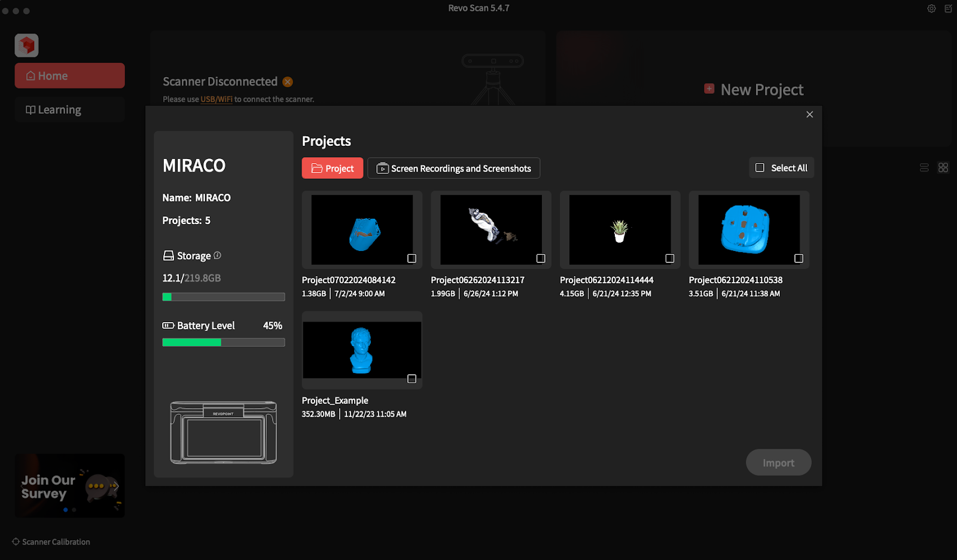Select the Project06262024113217 name text

[x=477, y=280]
